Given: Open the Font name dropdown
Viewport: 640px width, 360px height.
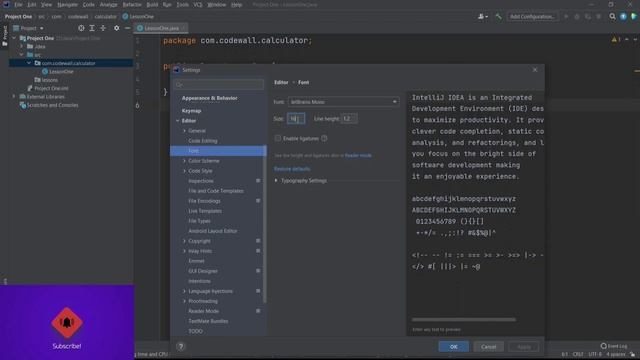Looking at the screenshot, I should (343, 102).
